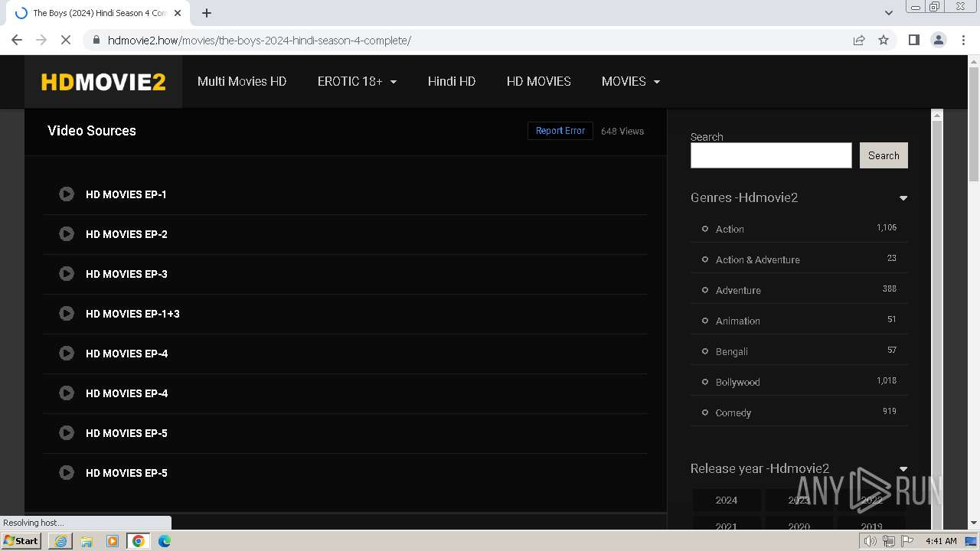Click the share page icon in address bar
The image size is (980, 551).
click(859, 40)
